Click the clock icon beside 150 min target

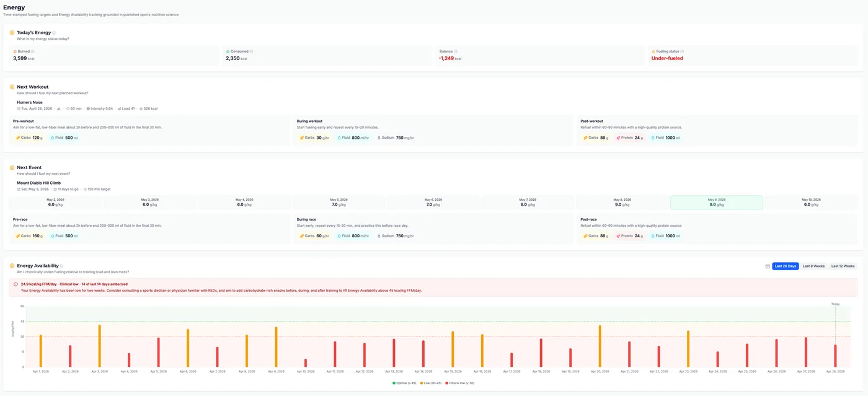[84, 189]
